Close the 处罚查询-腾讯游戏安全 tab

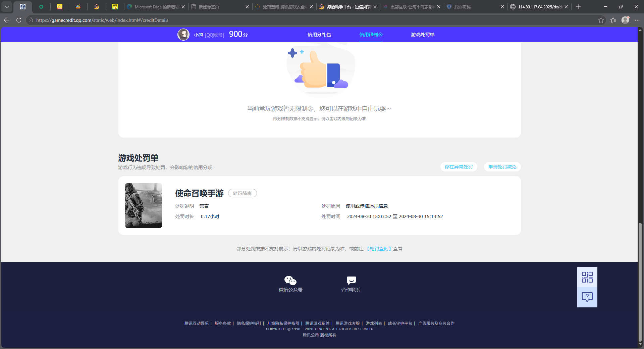tap(311, 7)
